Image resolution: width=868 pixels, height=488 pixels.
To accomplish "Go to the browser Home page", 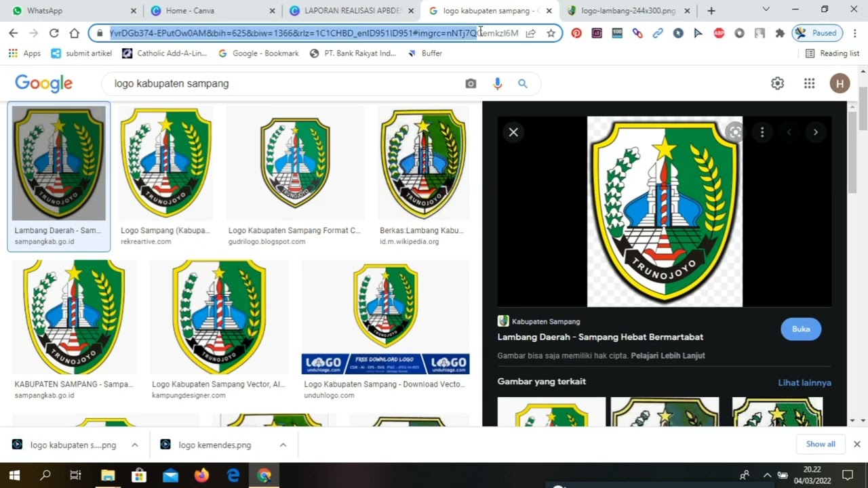I will pos(75,33).
